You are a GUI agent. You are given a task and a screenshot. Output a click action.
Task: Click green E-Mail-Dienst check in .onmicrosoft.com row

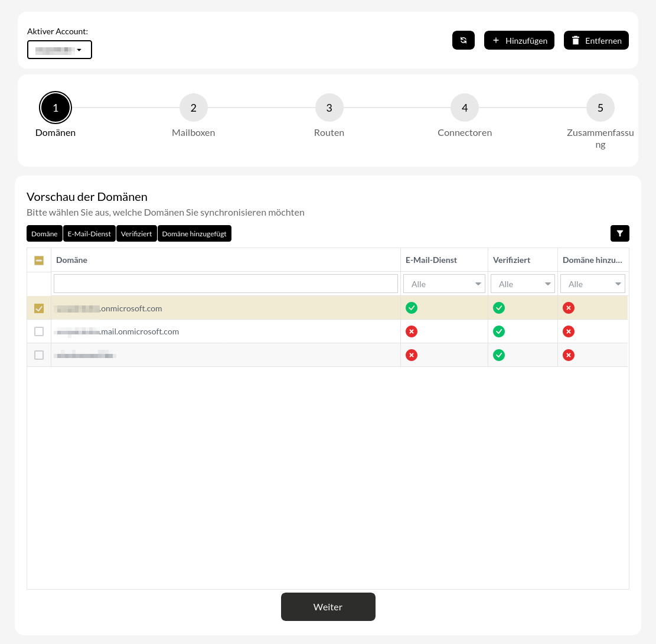click(412, 308)
